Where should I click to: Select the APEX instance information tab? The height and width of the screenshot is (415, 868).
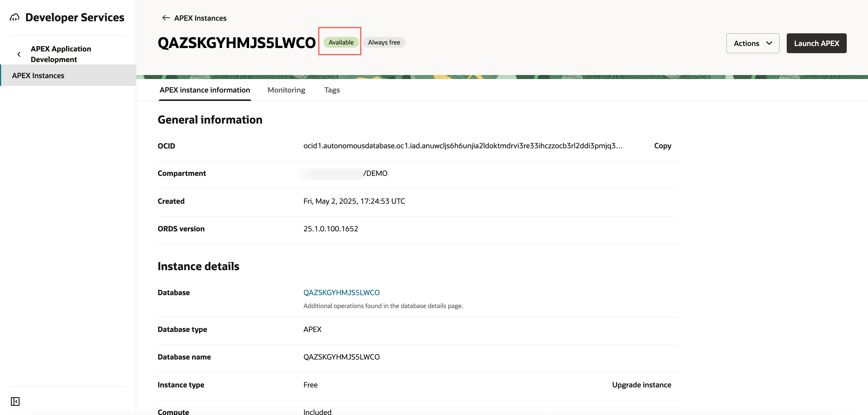click(x=205, y=90)
